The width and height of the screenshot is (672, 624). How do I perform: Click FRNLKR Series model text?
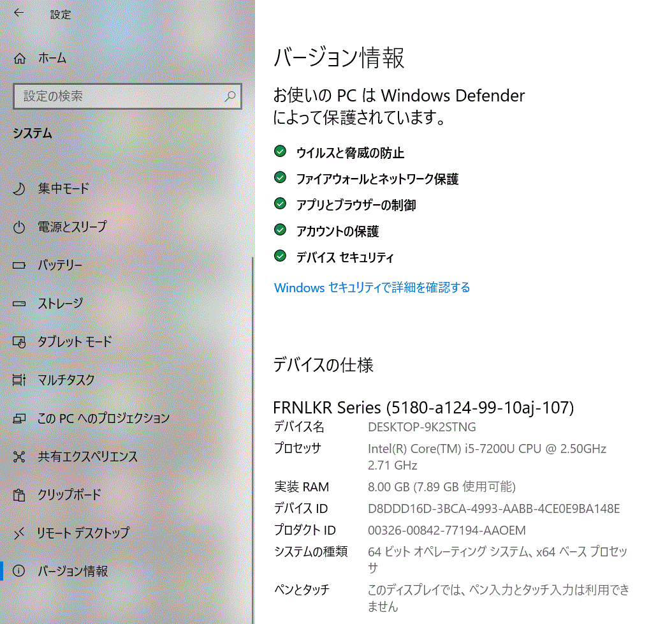coord(423,408)
